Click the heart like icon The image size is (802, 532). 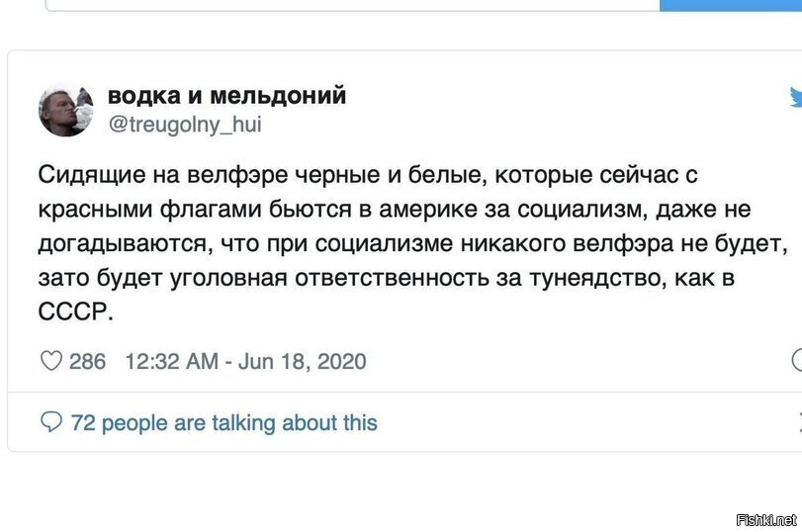click(x=50, y=361)
